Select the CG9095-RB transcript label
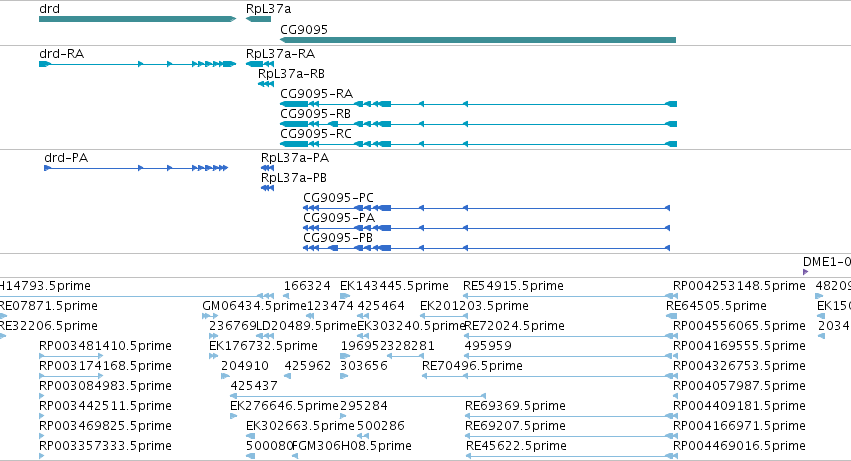The height and width of the screenshot is (461, 851). pyautogui.click(x=315, y=114)
